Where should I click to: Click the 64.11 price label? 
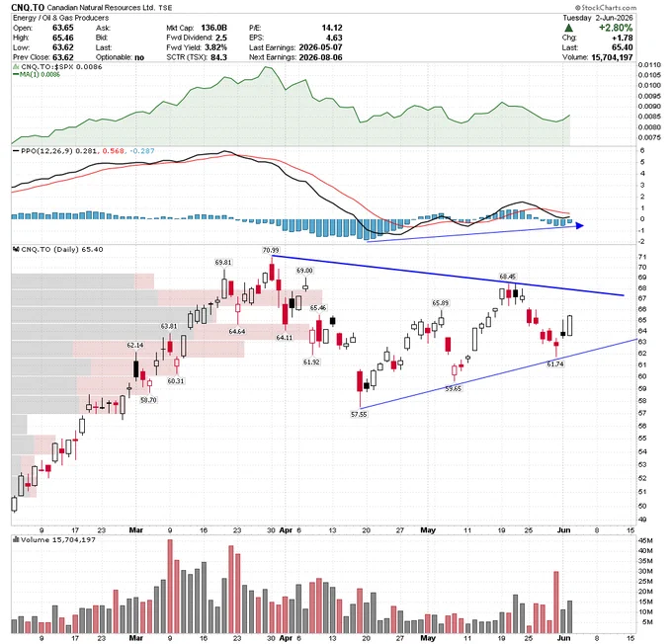(285, 338)
